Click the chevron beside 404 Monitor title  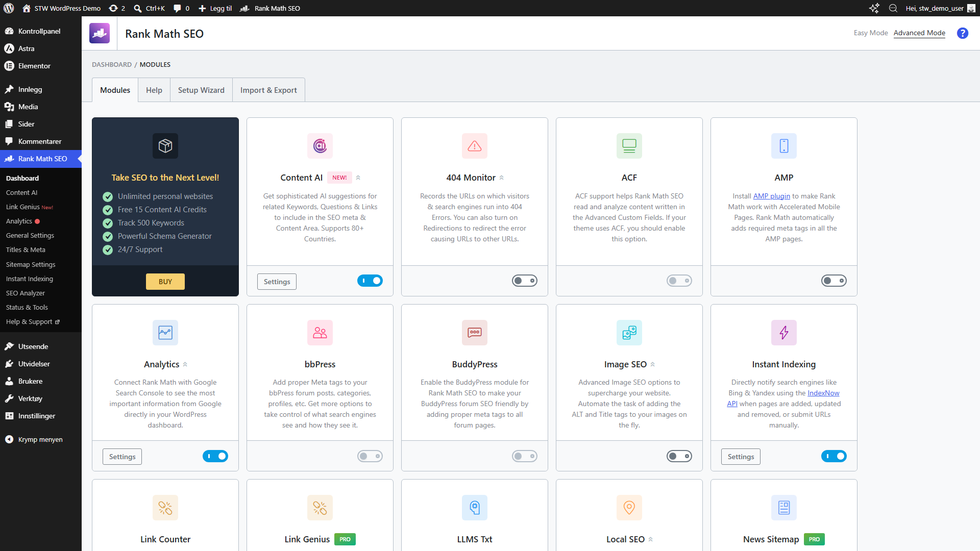tap(502, 178)
